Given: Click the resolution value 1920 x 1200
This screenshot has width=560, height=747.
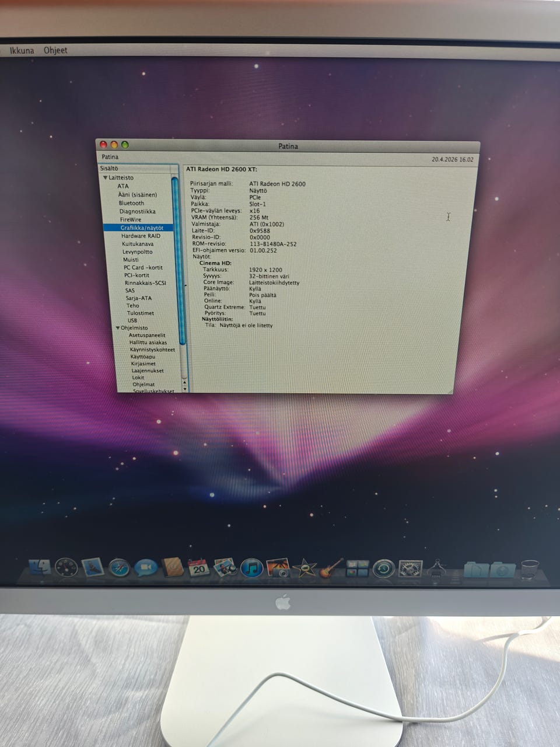Looking at the screenshot, I should [265, 270].
